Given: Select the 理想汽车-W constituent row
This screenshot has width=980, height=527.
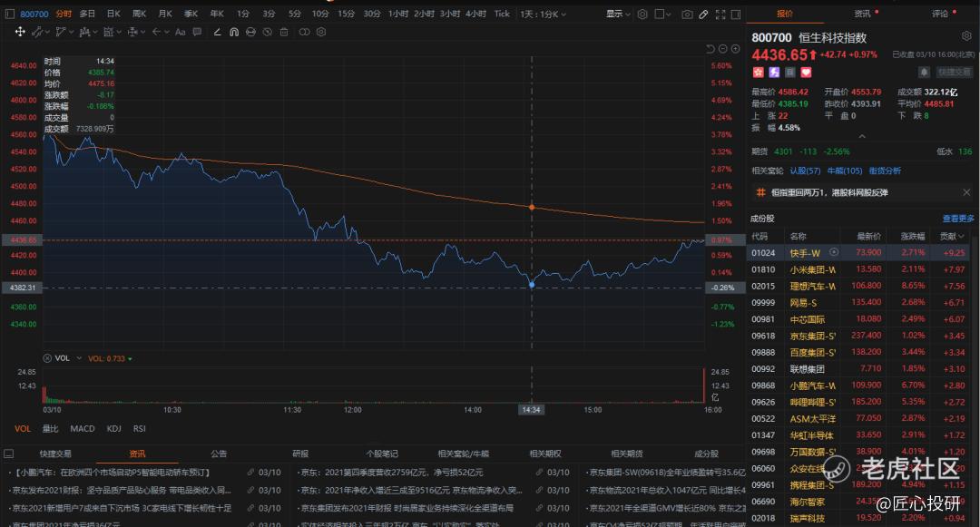Looking at the screenshot, I should 860,286.
